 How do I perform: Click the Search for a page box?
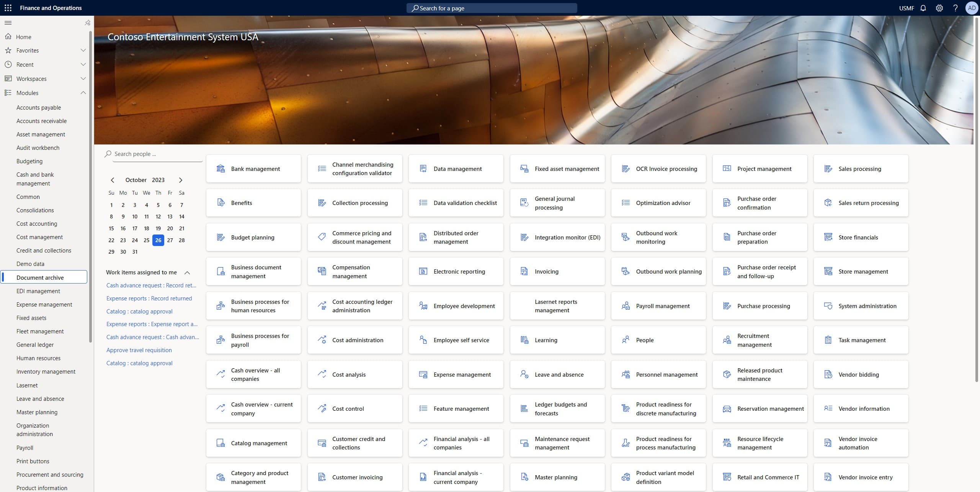(492, 8)
